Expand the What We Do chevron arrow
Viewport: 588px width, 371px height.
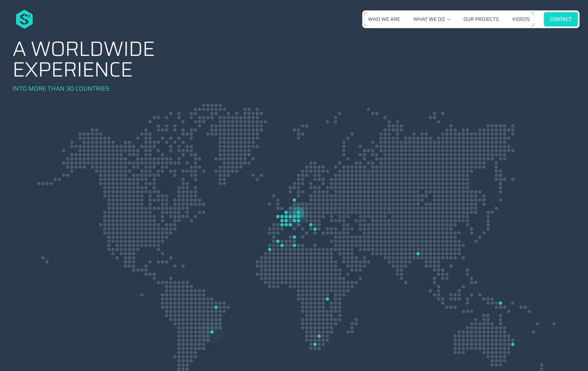449,19
